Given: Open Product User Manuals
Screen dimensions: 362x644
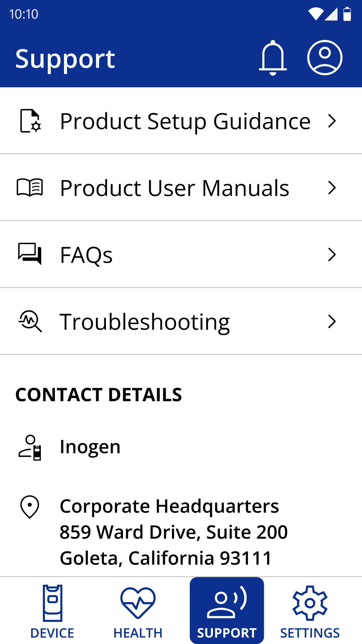Looking at the screenshot, I should 174,188.
